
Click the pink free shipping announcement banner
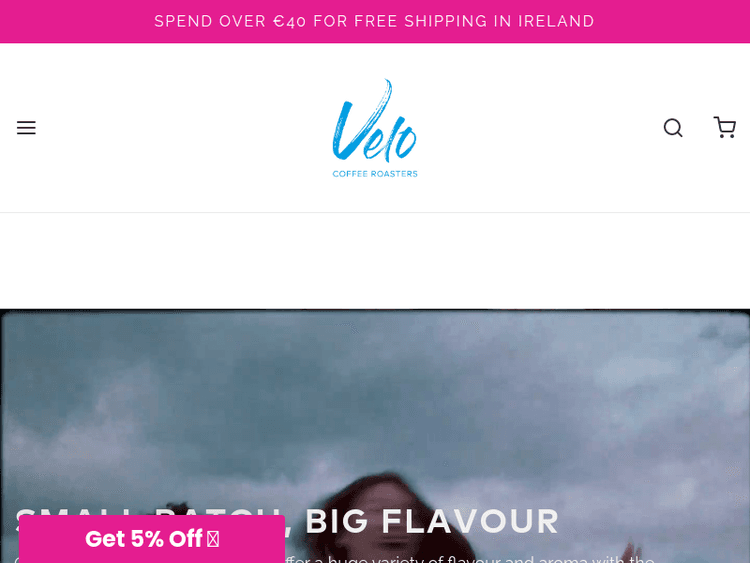375,22
